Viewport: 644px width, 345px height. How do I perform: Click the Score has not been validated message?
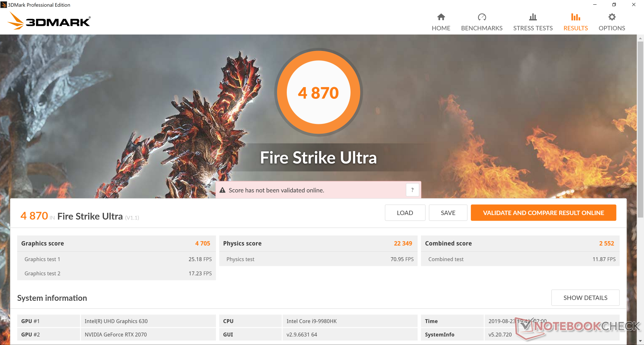pos(276,190)
